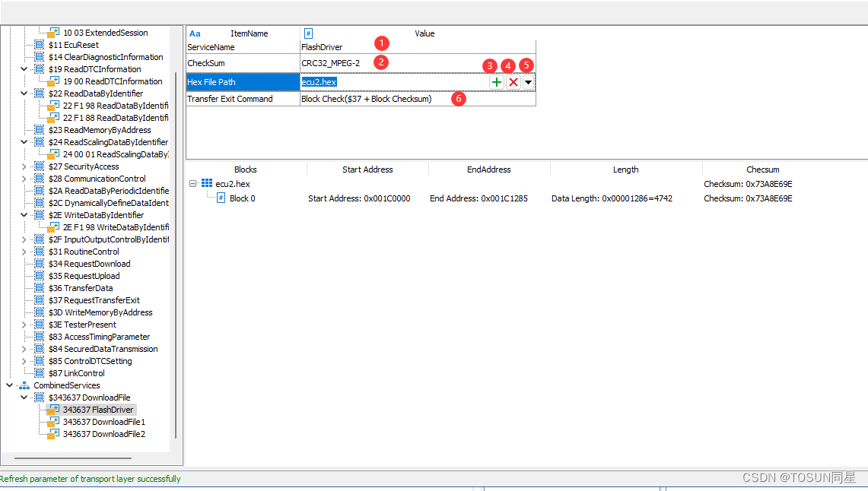Click the $2C DynamicallyDefineDataIdentifier icon

pos(40,203)
